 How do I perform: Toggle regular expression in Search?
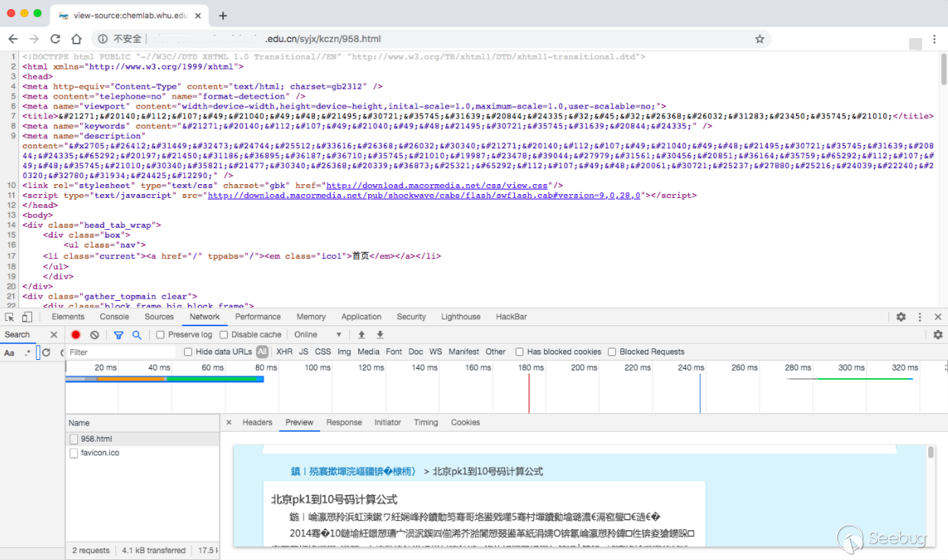(x=28, y=353)
